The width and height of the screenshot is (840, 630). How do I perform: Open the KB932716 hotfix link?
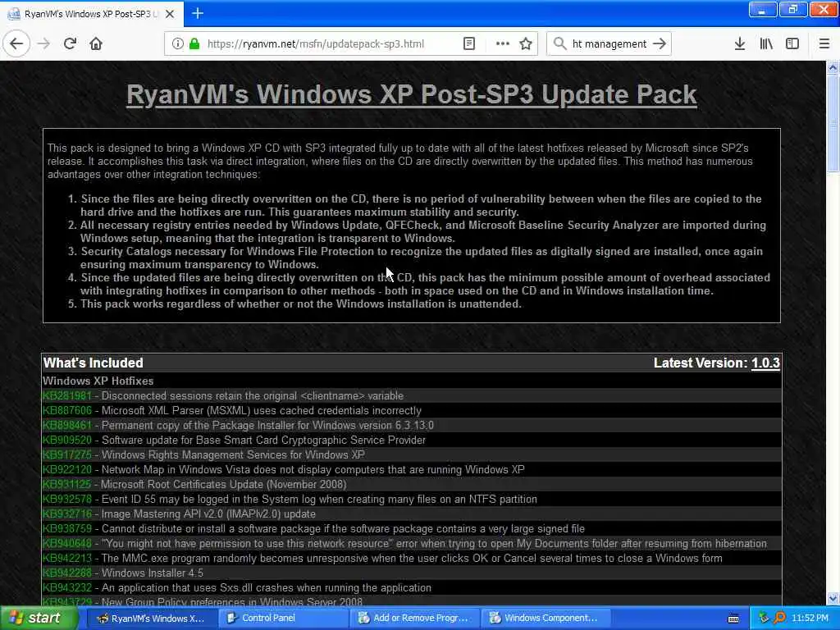[67, 514]
